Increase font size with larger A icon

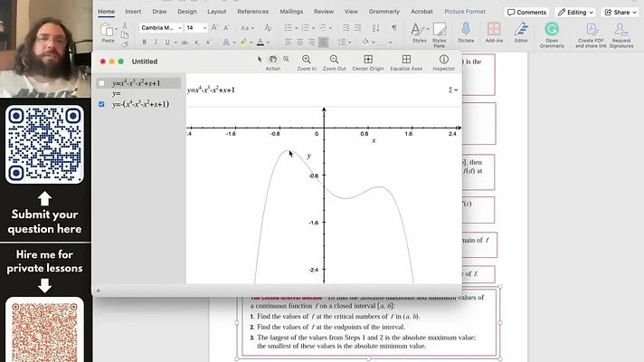tap(214, 28)
